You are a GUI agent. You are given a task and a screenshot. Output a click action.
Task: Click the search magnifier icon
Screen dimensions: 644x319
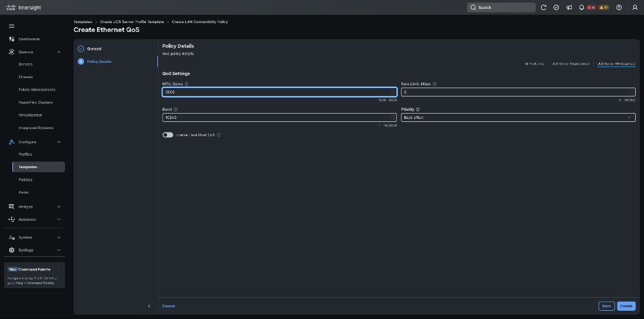coord(473,8)
